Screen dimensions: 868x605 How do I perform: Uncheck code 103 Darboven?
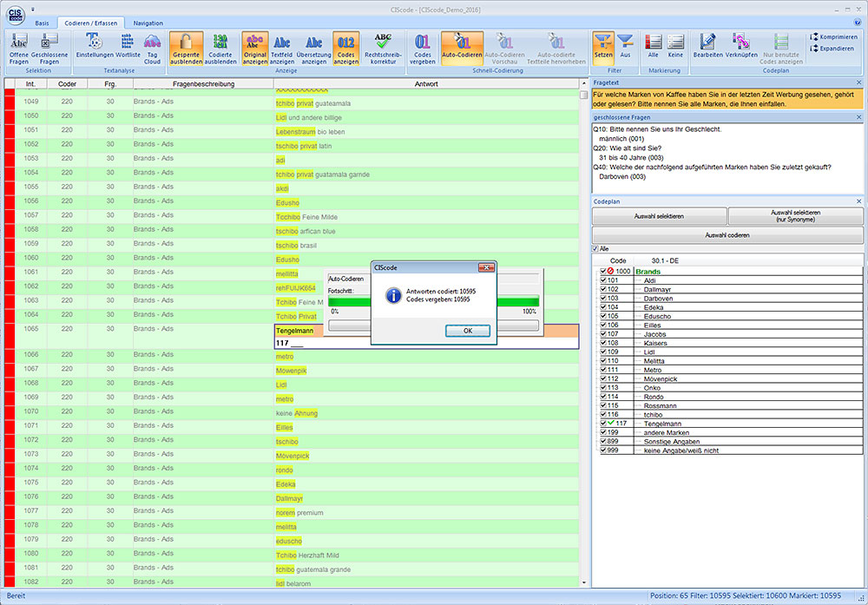(603, 299)
